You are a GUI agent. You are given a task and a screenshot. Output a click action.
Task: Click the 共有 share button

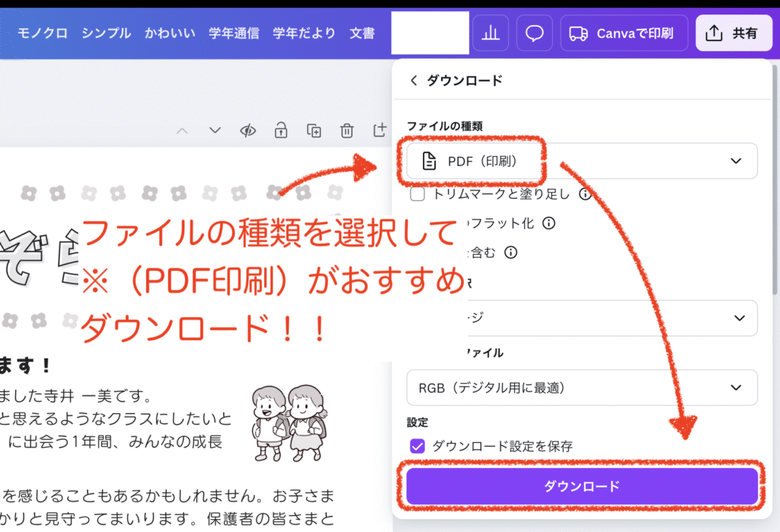(734, 33)
